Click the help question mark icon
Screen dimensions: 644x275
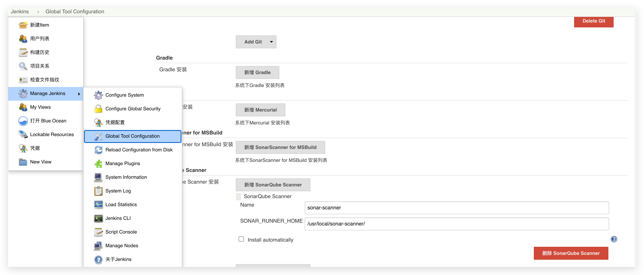pyautogui.click(x=614, y=239)
